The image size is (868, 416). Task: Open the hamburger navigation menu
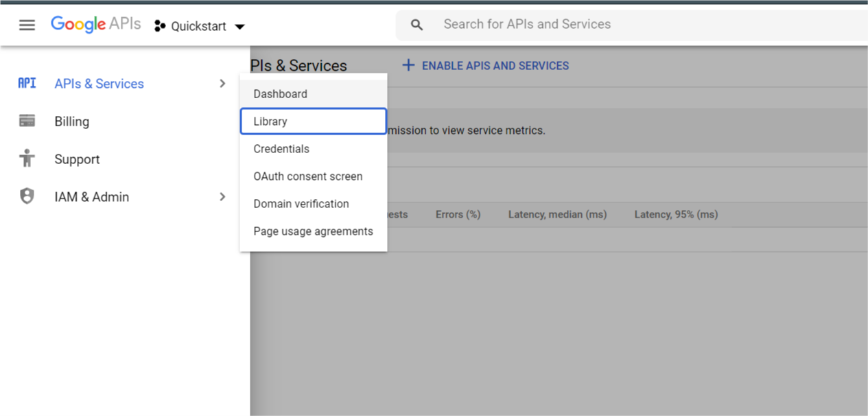[x=27, y=25]
